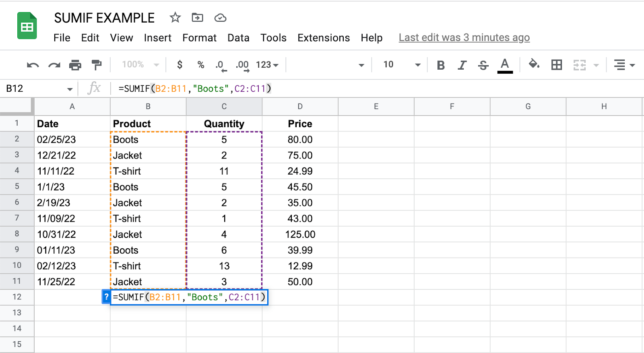The width and height of the screenshot is (644, 353).
Task: Format as currency with dollar icon
Action: point(180,64)
